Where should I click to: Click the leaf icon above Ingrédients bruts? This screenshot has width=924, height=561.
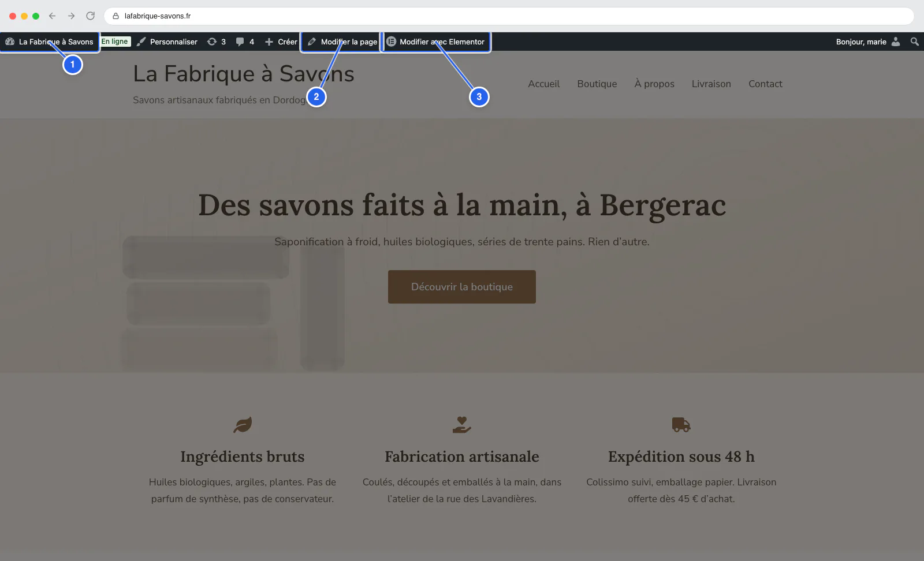[x=243, y=425]
